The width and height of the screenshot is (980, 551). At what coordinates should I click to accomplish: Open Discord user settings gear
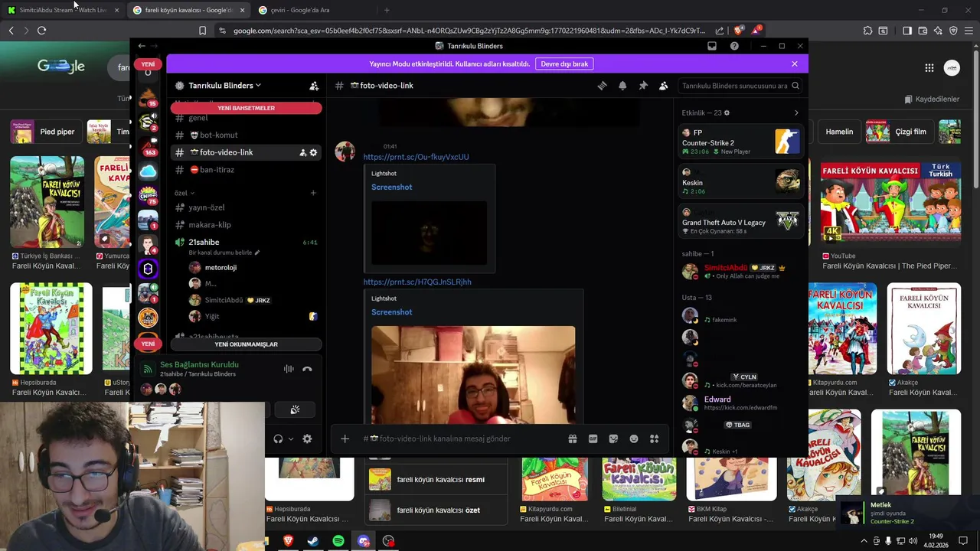click(307, 439)
